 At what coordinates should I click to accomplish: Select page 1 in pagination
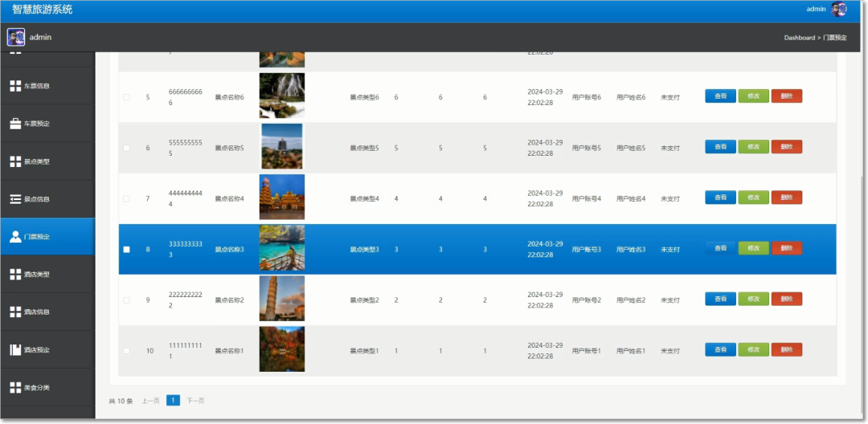tap(173, 400)
